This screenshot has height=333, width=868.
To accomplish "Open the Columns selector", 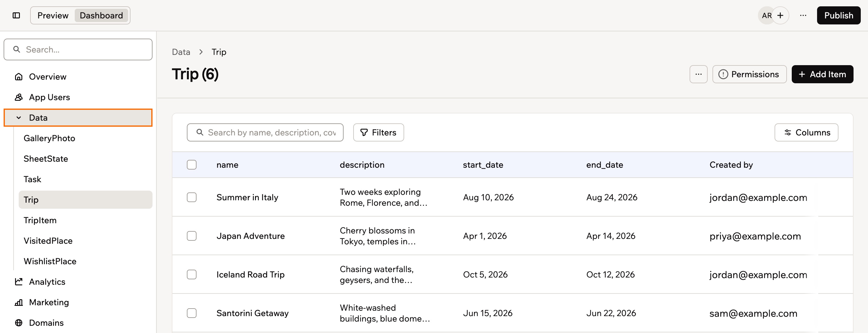I will 806,133.
